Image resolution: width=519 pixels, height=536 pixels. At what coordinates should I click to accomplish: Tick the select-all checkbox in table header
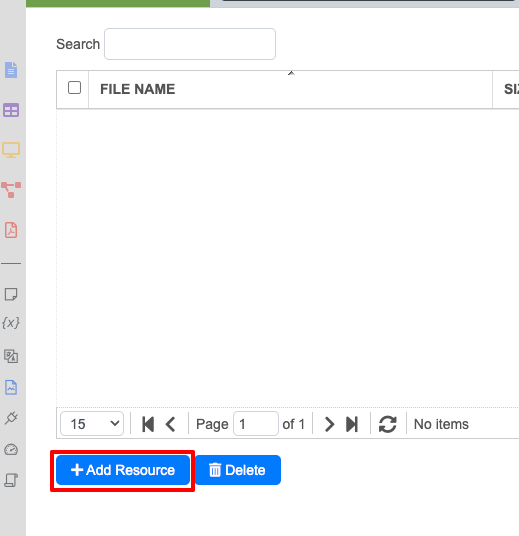[74, 88]
